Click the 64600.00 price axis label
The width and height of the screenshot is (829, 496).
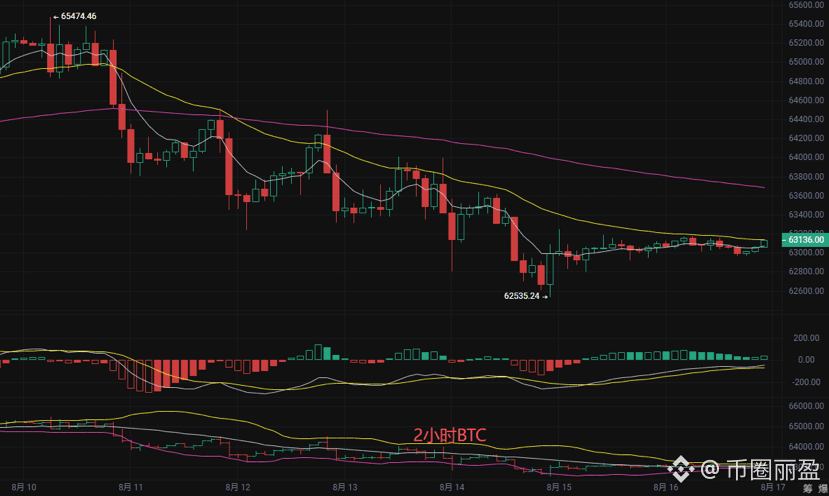click(x=806, y=100)
